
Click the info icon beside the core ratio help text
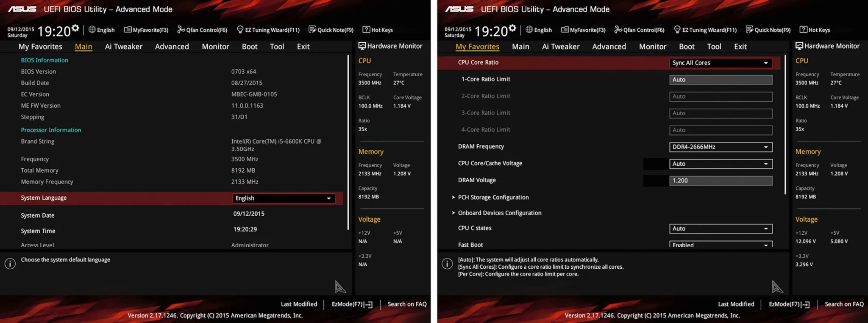coord(447,264)
